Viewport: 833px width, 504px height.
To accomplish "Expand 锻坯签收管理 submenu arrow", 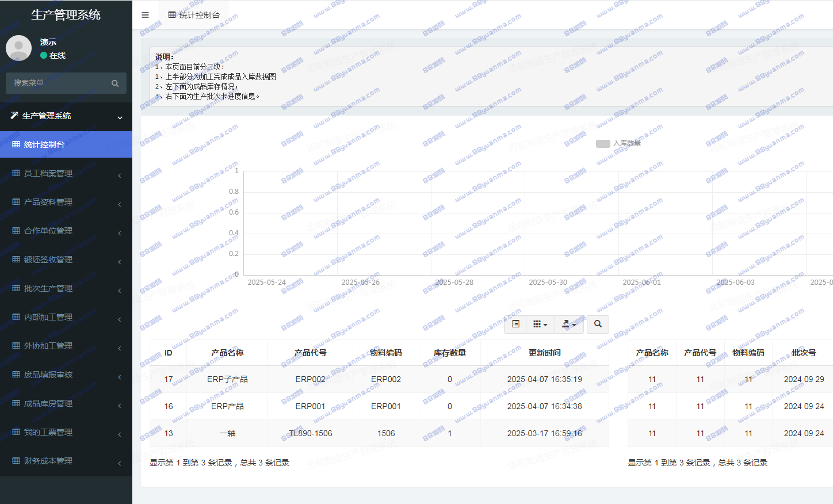I will 120,262.
